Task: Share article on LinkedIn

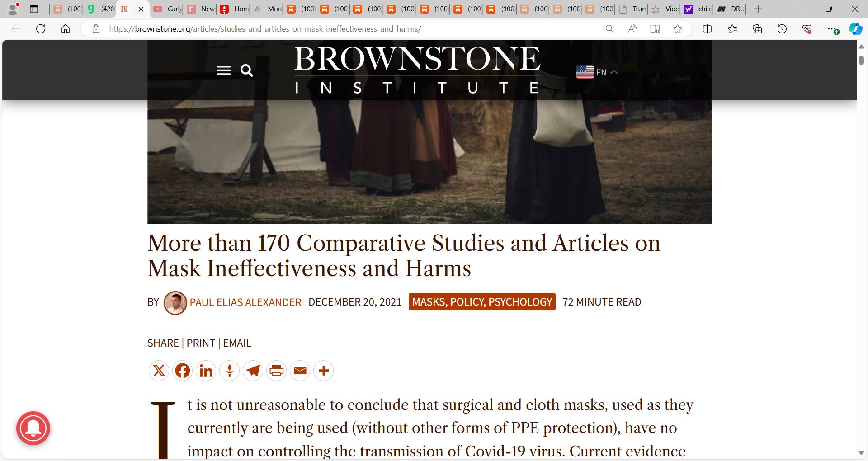Action: 206,371
